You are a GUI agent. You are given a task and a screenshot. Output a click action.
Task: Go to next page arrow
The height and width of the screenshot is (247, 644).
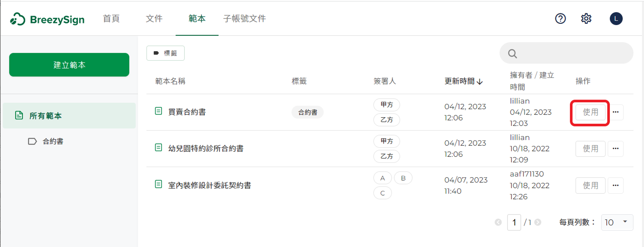point(538,222)
